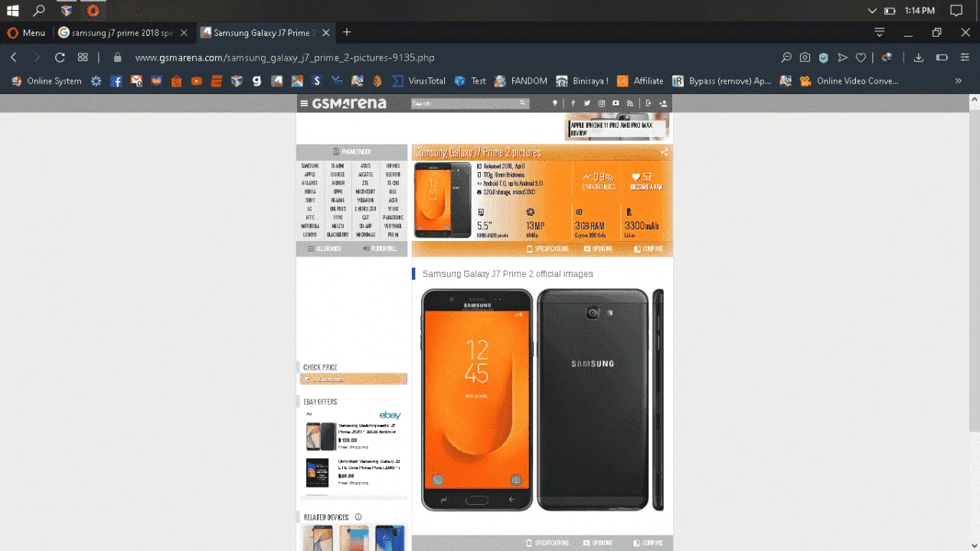Open the Affiliate bookmark

pos(640,81)
